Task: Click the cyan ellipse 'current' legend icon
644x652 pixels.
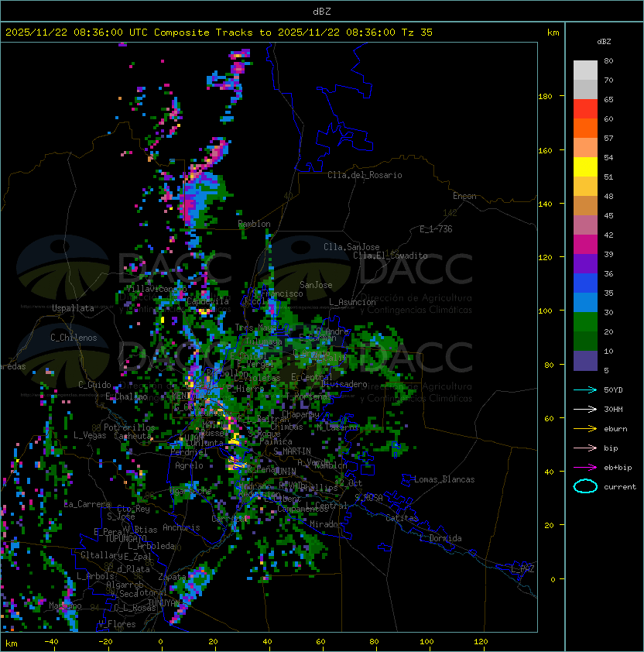Action: pos(585,486)
